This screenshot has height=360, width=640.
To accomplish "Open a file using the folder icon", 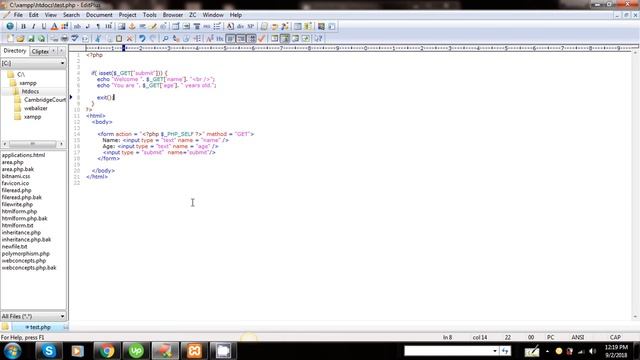I will (x=20, y=38).
